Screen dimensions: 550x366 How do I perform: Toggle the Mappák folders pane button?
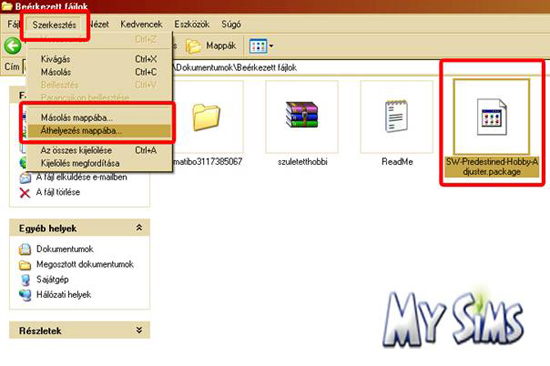click(x=211, y=46)
